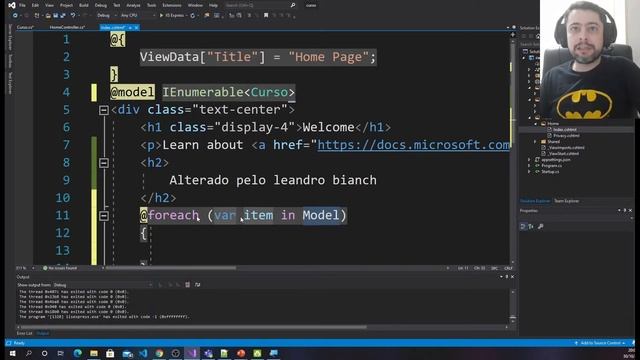Select _ViewStart.cshtml in Solution Explorer
640x360 pixels.
pos(563,154)
